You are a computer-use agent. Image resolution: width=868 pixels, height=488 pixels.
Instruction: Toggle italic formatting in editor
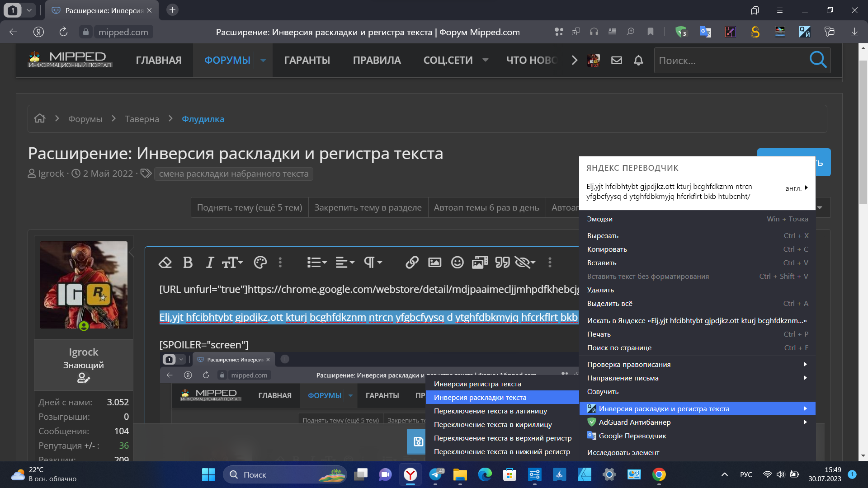click(x=209, y=263)
